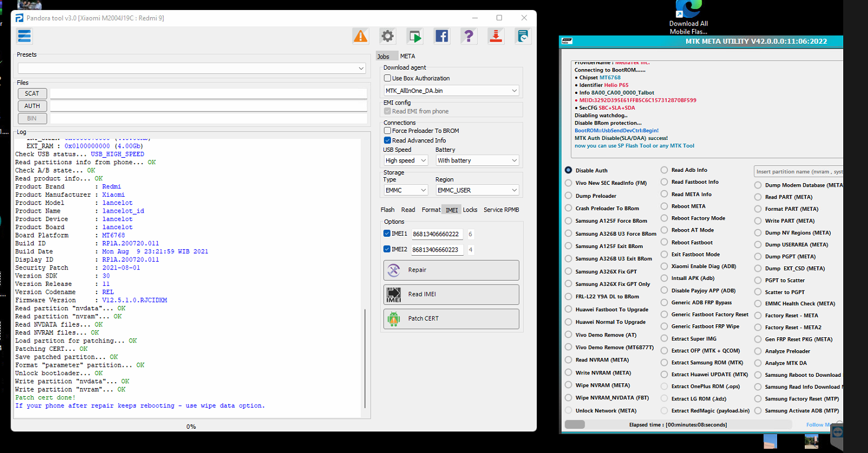This screenshot has width=868, height=453.
Task: Click the Patch CERT button
Action: [451, 318]
